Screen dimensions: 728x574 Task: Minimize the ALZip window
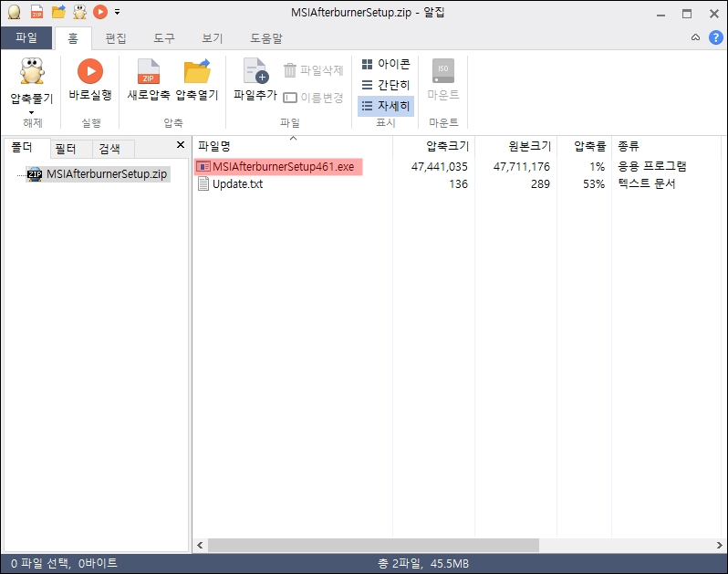[x=661, y=14]
